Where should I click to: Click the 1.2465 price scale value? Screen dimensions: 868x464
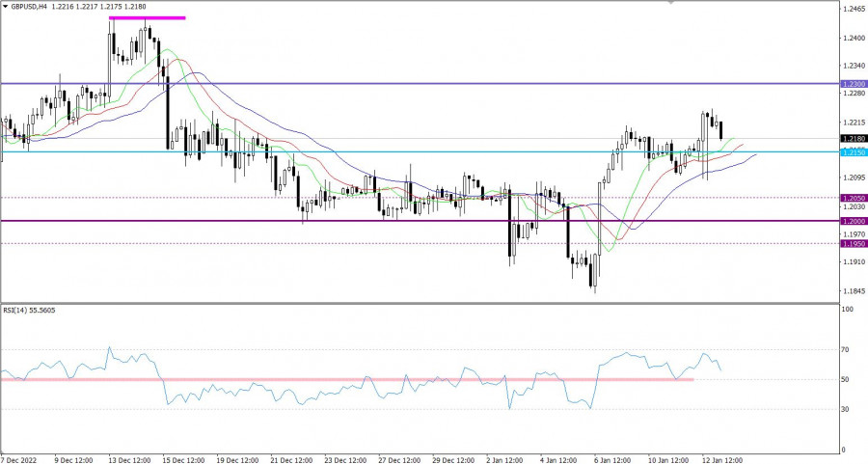[853, 10]
